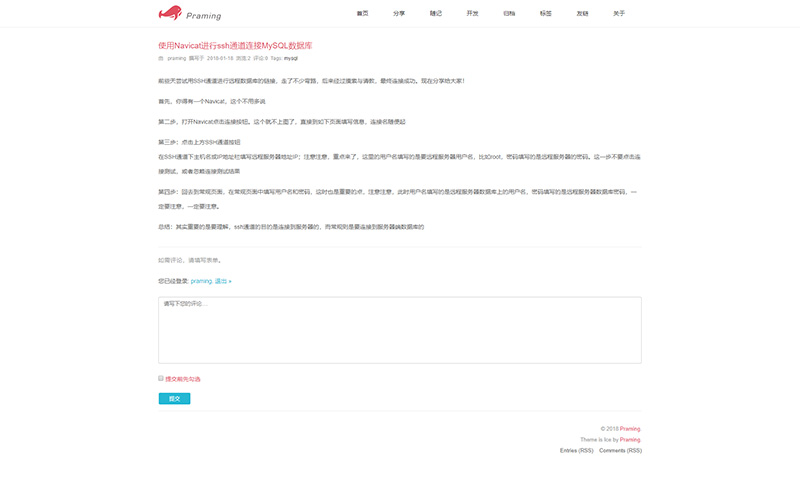Open the 分享 nav item
This screenshot has height=477, width=800.
399,13
